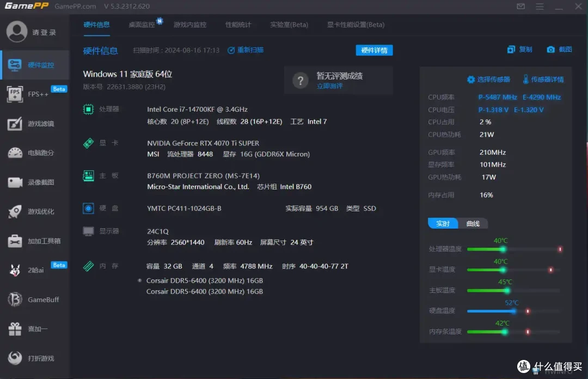
Task: Click the 硬盘 disk icon
Action: 88,208
